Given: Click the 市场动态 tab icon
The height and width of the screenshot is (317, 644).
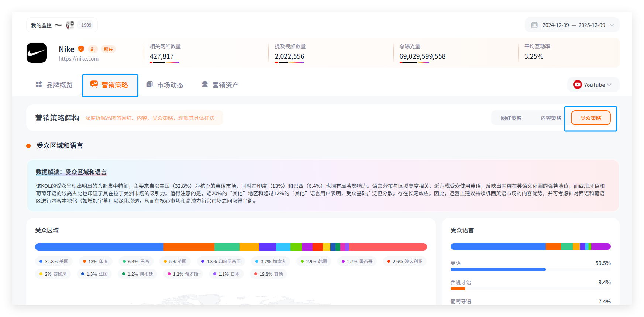Looking at the screenshot, I should click(x=149, y=85).
